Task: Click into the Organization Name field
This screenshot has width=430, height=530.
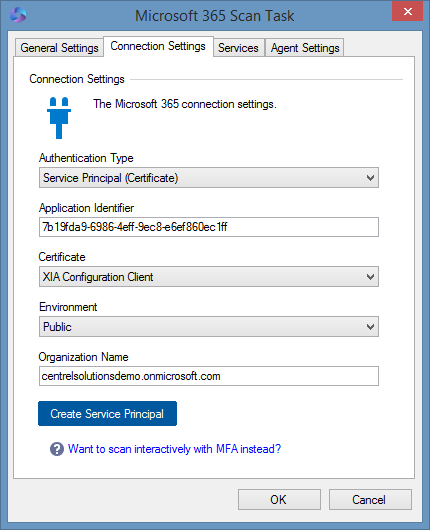Action: tap(209, 376)
